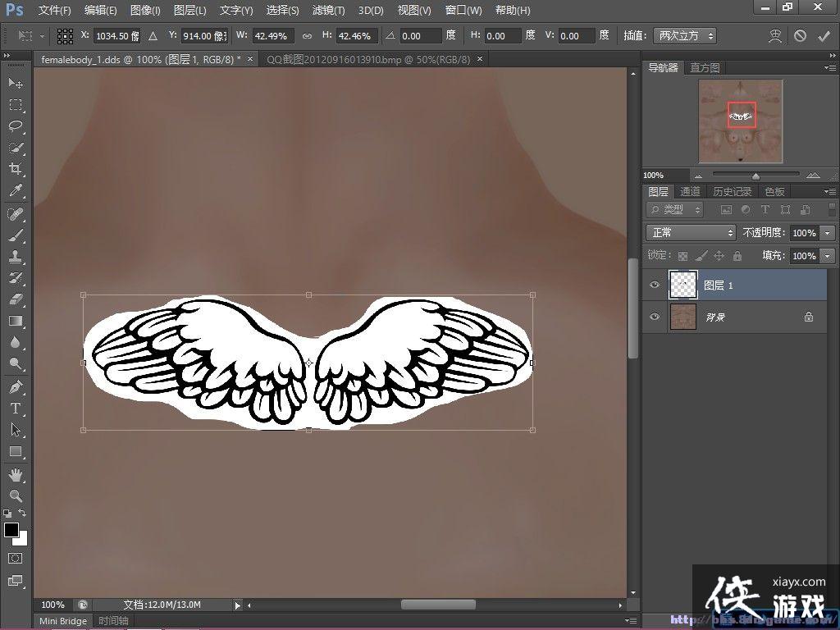Screen dimensions: 840x630
Task: Commit the transform with the checkmark
Action: click(x=824, y=36)
